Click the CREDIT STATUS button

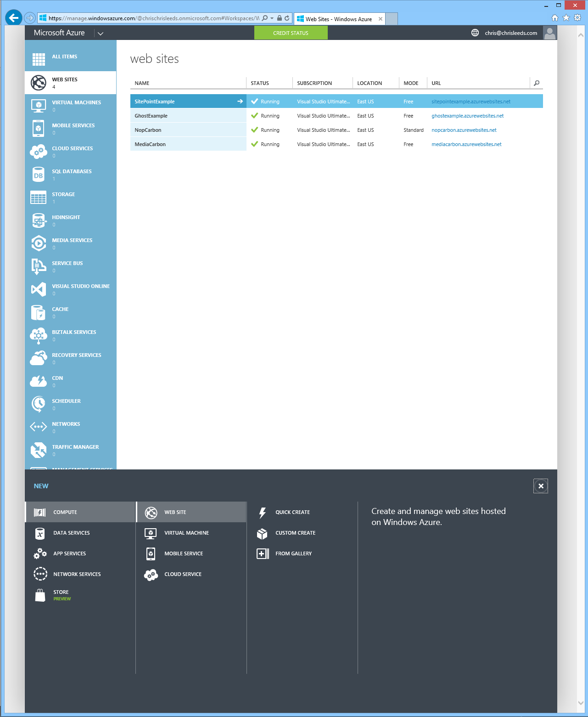291,33
